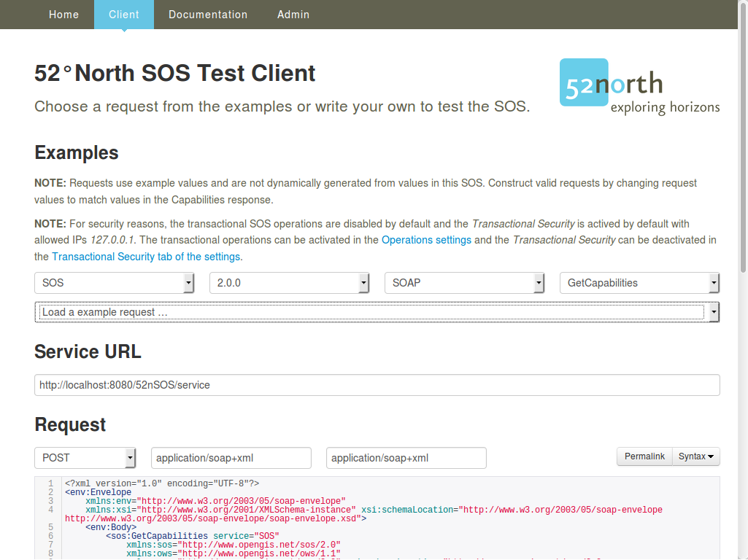Open the 2.0.0 version dropdown
The width and height of the screenshot is (748, 560).
coord(289,283)
